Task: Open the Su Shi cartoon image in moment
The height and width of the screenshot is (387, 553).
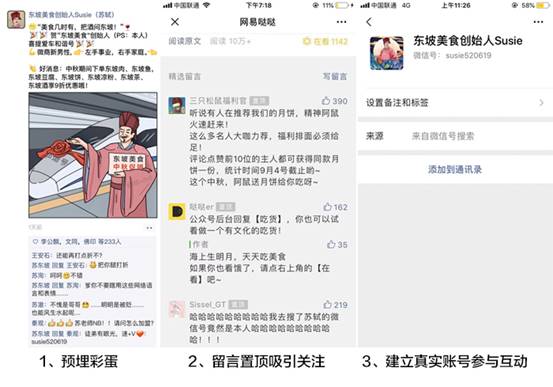Action: tap(93, 155)
